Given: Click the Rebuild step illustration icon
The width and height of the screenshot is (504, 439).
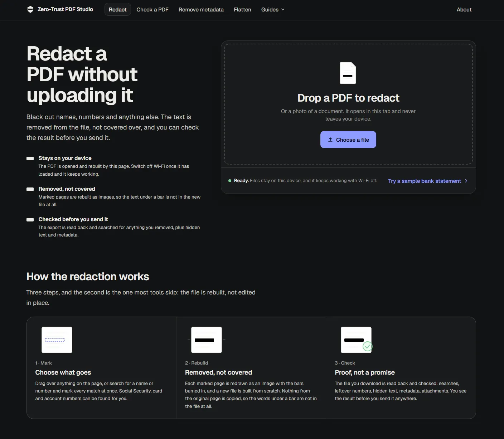Looking at the screenshot, I should (207, 340).
